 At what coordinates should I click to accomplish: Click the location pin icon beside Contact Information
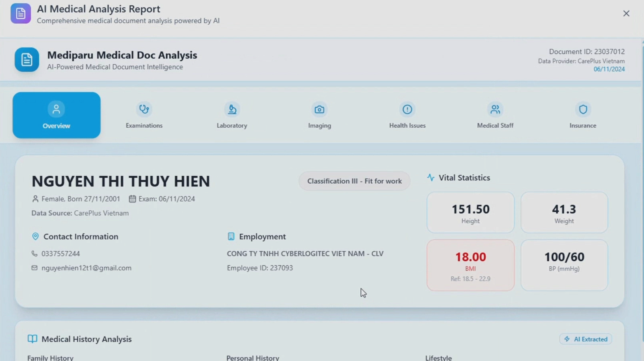(35, 236)
